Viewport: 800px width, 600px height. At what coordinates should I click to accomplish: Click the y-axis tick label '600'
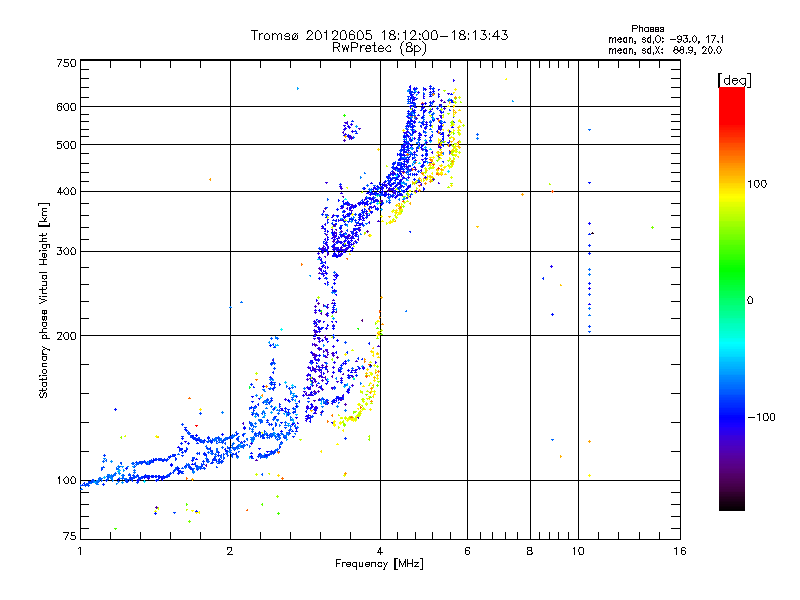pyautogui.click(x=66, y=107)
